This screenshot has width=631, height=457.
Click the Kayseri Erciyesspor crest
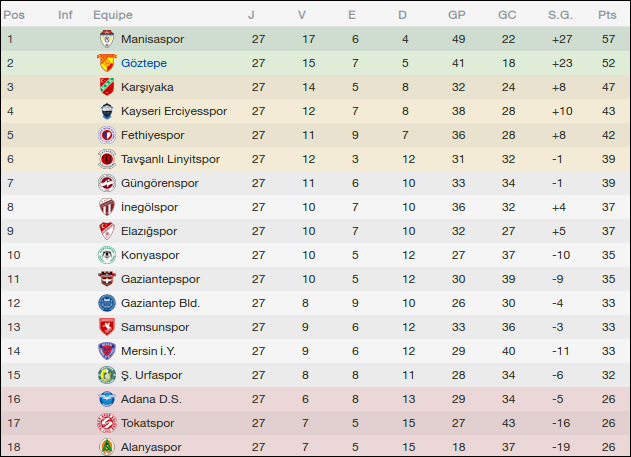(x=107, y=111)
